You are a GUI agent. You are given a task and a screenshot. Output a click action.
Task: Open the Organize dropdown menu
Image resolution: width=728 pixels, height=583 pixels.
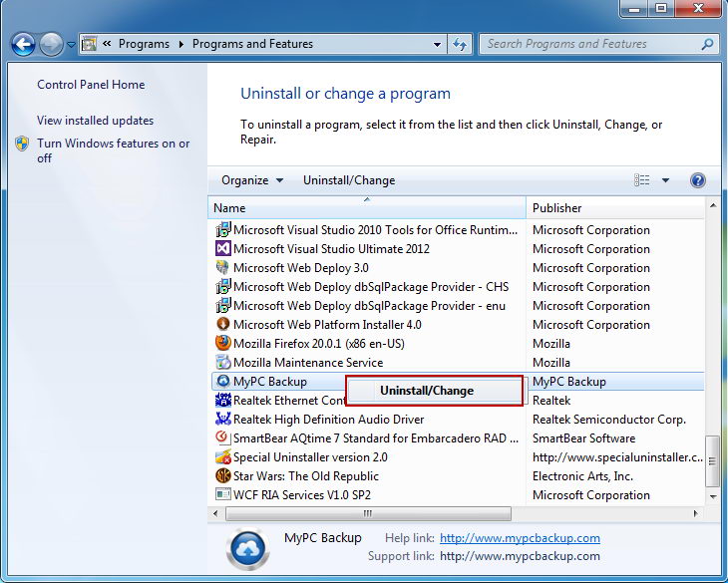coord(252,180)
